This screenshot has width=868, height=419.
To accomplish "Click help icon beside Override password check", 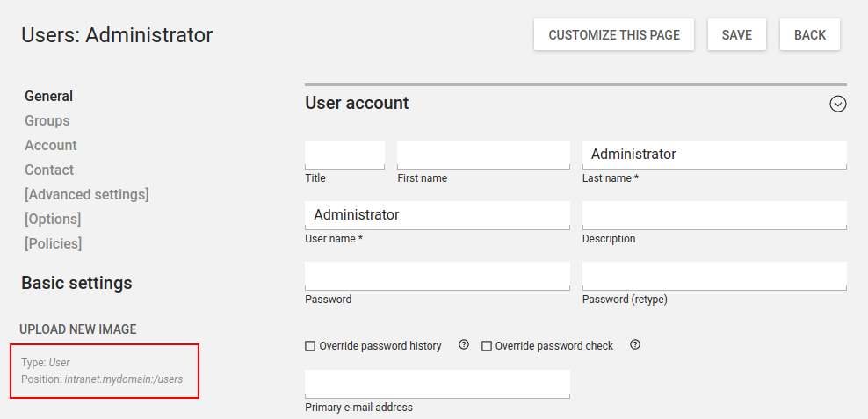I will (635, 345).
